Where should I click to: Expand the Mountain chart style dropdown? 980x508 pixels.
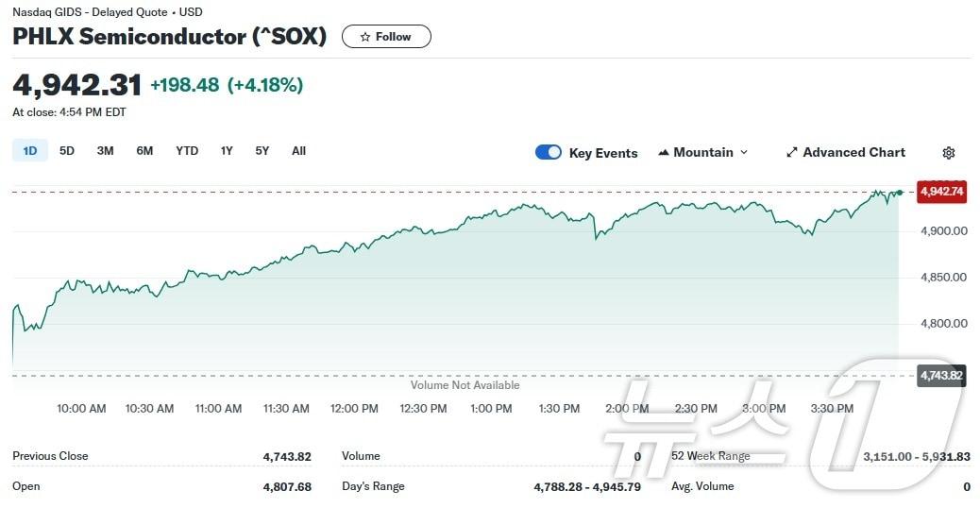click(x=744, y=153)
